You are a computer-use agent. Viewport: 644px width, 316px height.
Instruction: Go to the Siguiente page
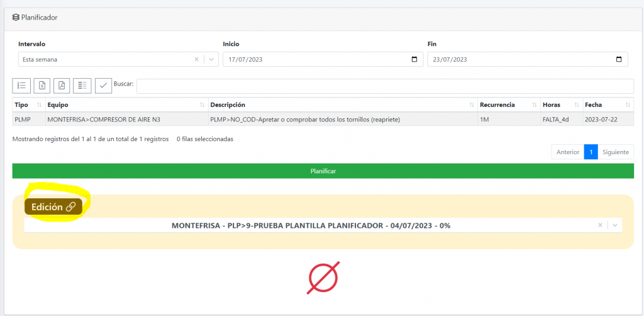pyautogui.click(x=615, y=152)
